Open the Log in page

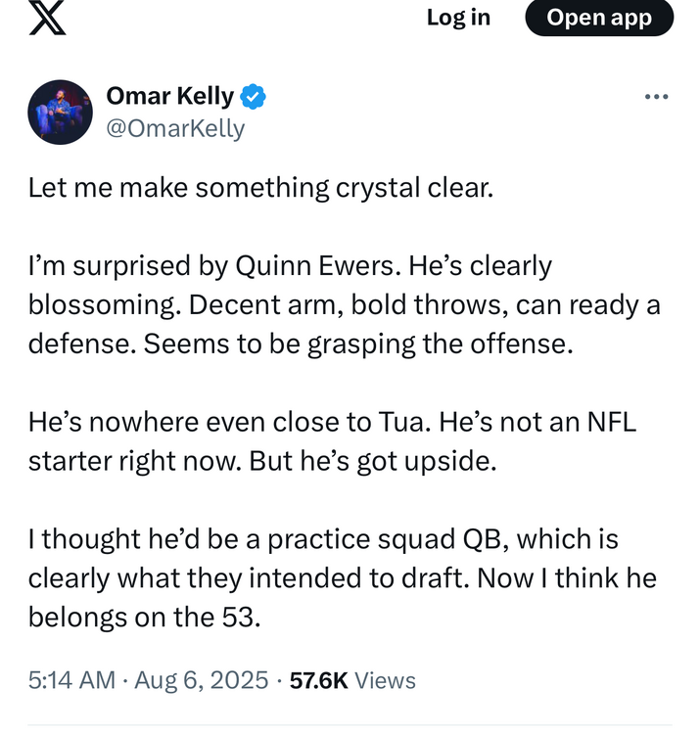(458, 18)
